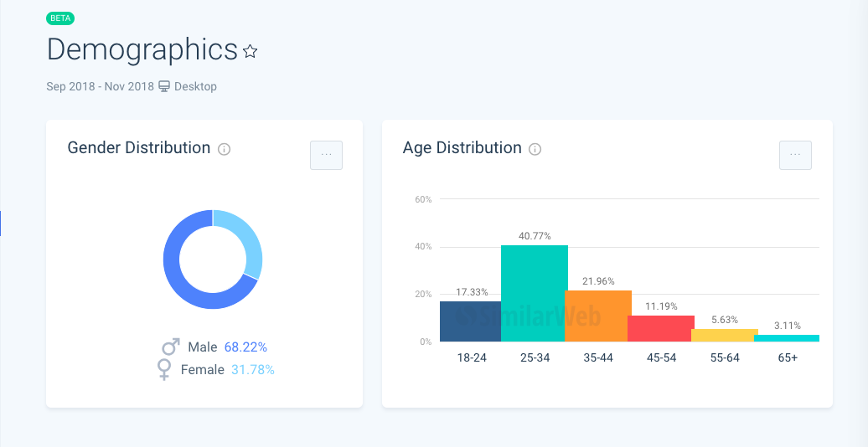This screenshot has width=868, height=447.
Task: Open the Gender Distribution info tooltip icon
Action: 224,149
